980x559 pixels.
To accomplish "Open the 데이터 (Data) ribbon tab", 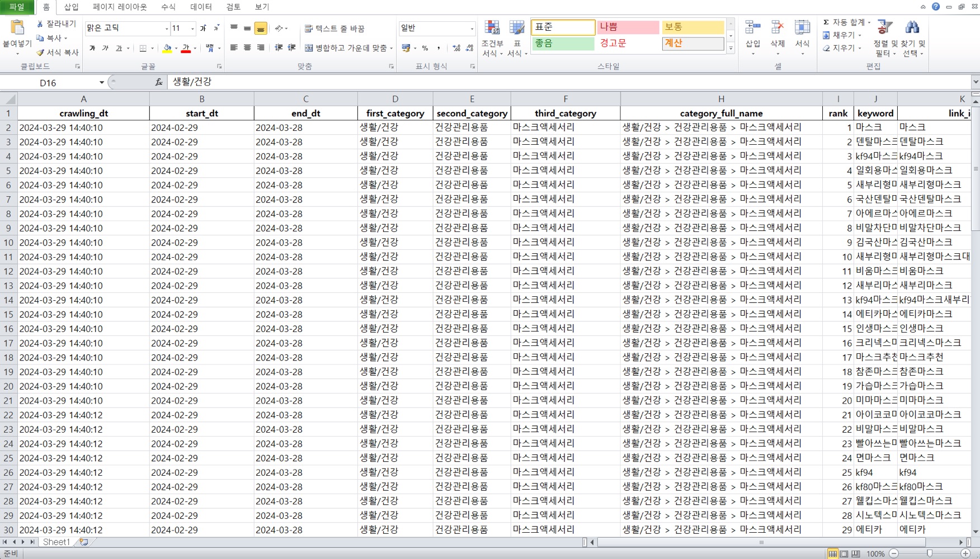I will (201, 7).
